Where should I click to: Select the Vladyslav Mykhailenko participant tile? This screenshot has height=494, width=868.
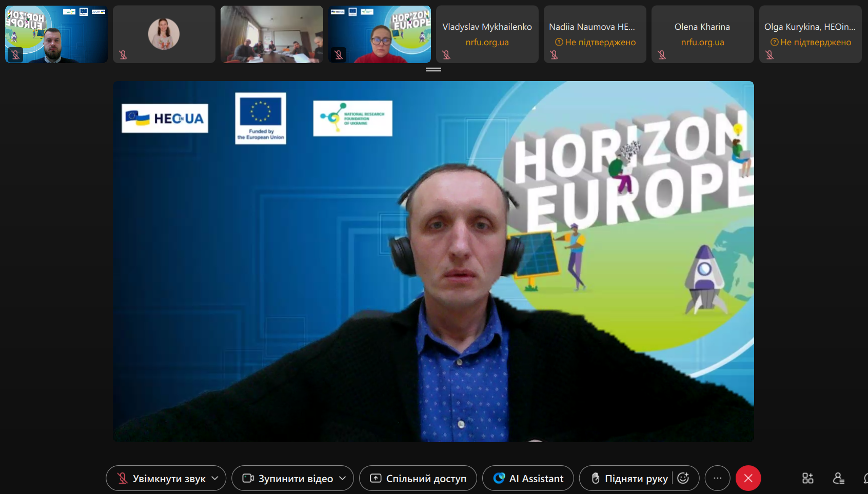(487, 34)
